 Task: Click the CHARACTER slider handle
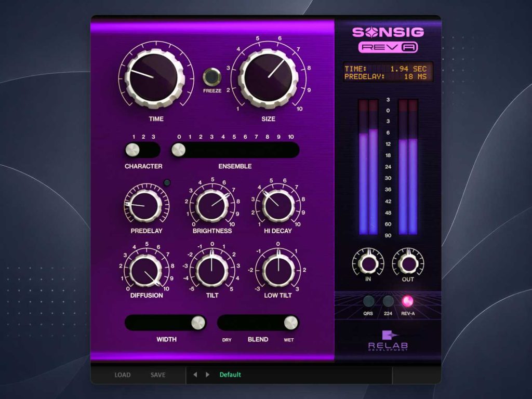coord(132,150)
